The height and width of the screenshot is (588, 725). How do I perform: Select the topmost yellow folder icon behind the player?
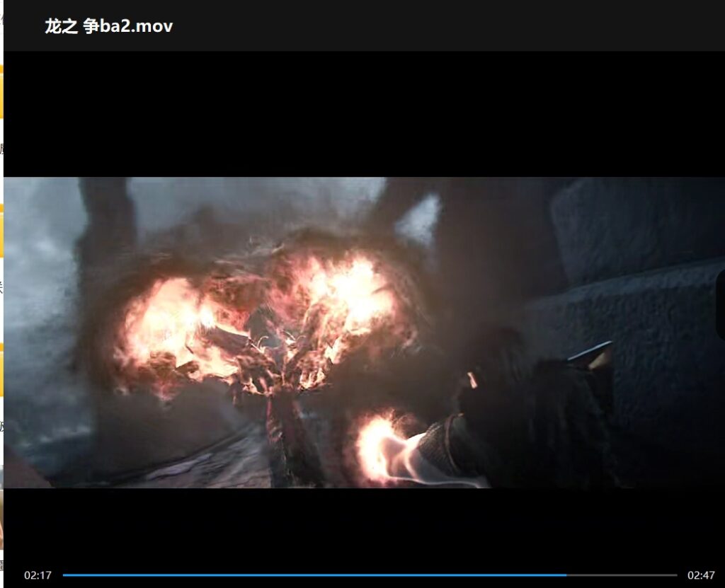[1, 92]
